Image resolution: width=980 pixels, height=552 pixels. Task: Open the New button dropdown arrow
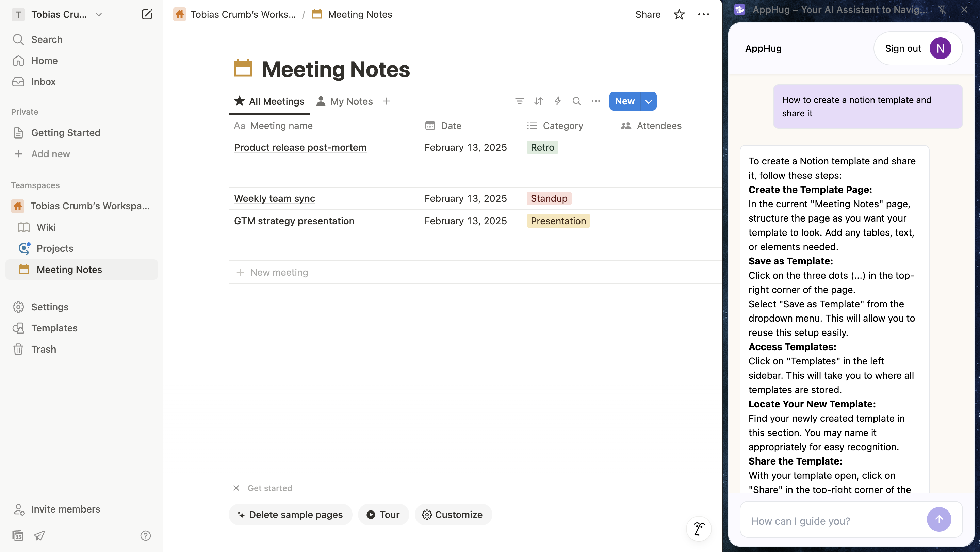pos(649,101)
